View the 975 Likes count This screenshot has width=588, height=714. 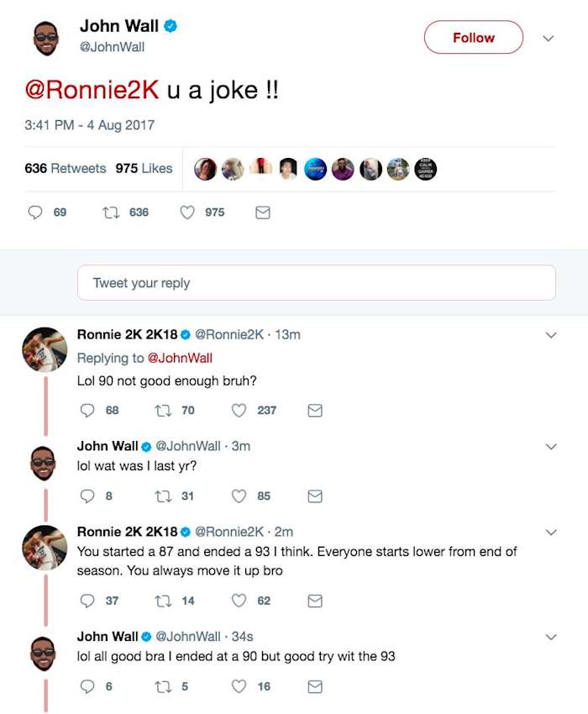[x=143, y=168]
